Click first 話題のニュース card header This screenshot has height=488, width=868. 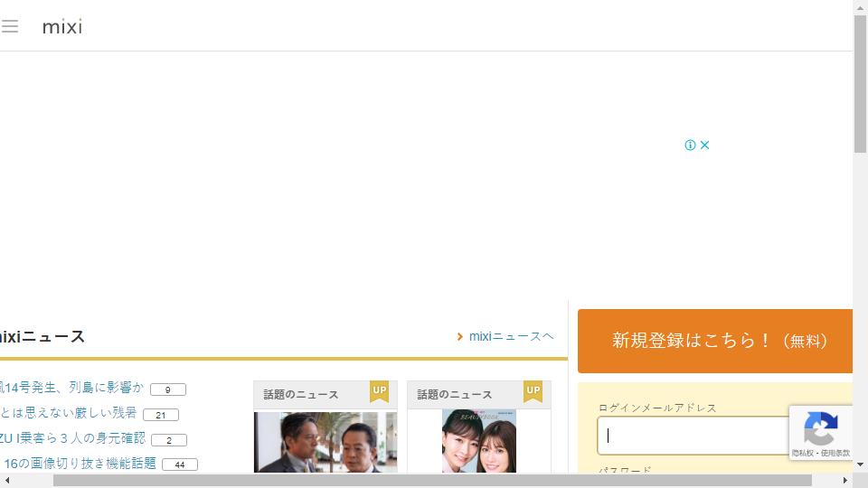[325, 395]
